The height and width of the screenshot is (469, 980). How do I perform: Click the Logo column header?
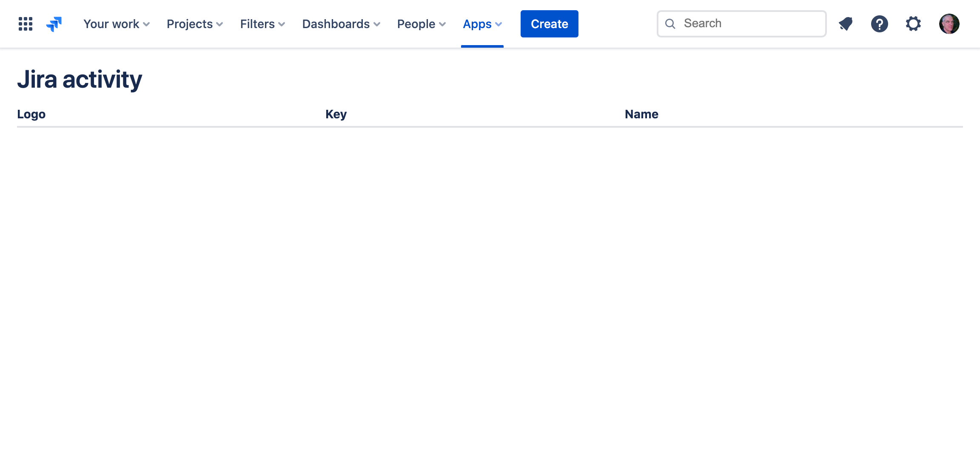31,114
